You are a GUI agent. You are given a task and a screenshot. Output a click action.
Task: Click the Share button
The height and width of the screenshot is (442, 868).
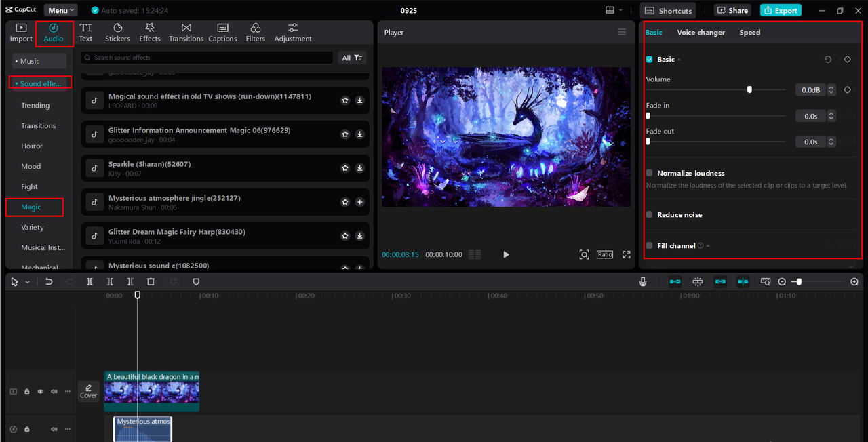[732, 10]
